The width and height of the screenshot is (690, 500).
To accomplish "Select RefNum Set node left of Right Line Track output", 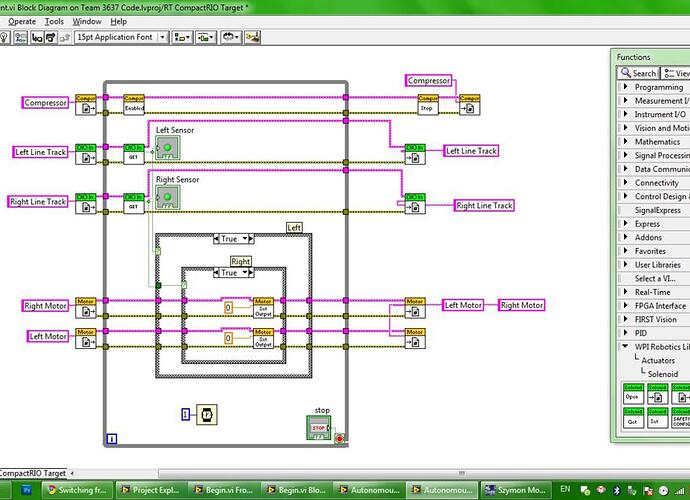I will tap(415, 203).
